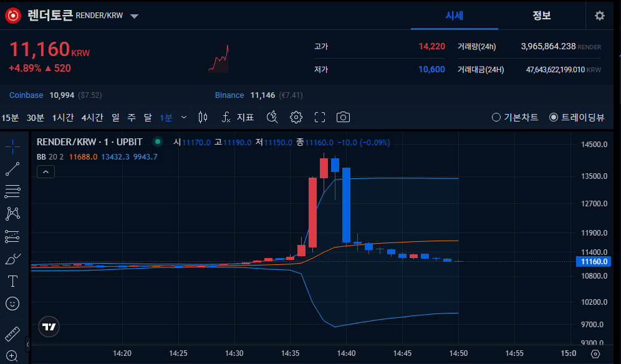
Task: Click the TradingView logo button
Action: 49,327
